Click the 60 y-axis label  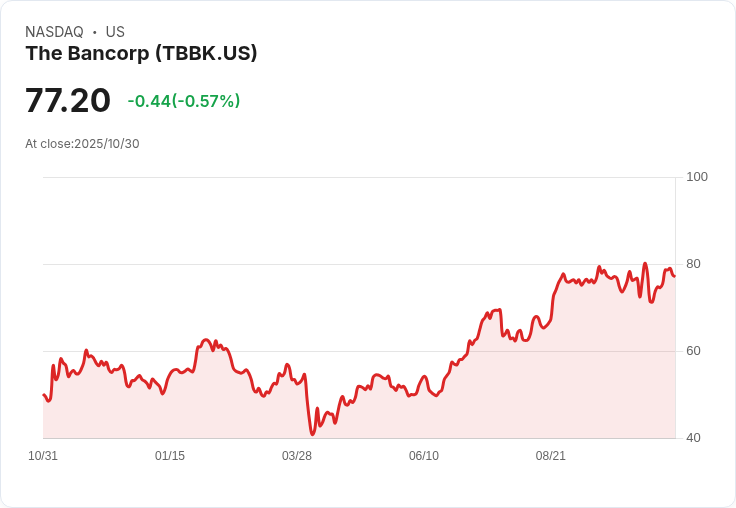[x=693, y=351]
